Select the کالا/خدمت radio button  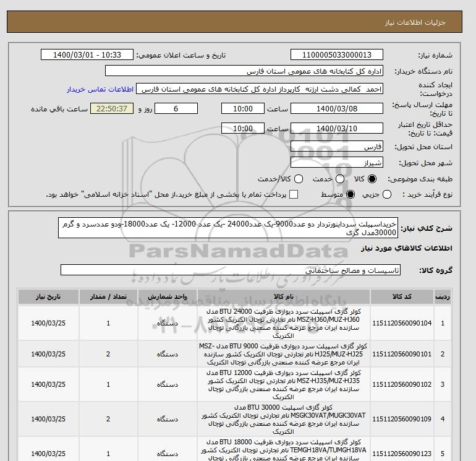pos(299,179)
